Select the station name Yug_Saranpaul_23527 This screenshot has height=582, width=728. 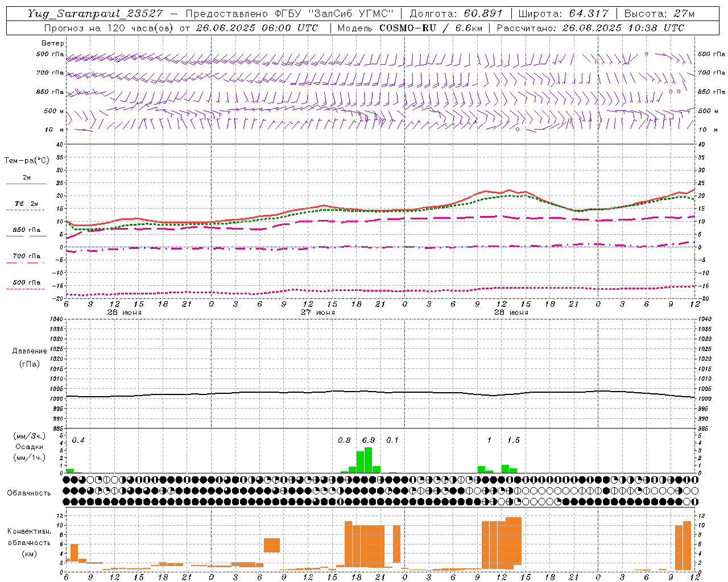pos(95,14)
